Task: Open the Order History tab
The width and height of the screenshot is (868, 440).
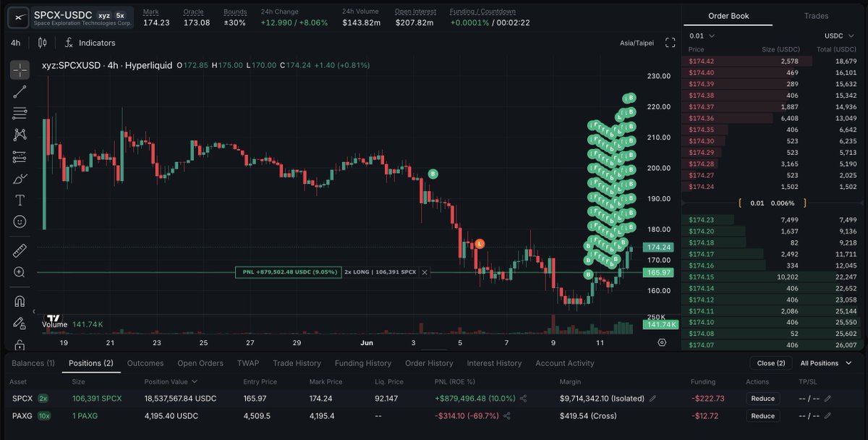Action: (429, 363)
